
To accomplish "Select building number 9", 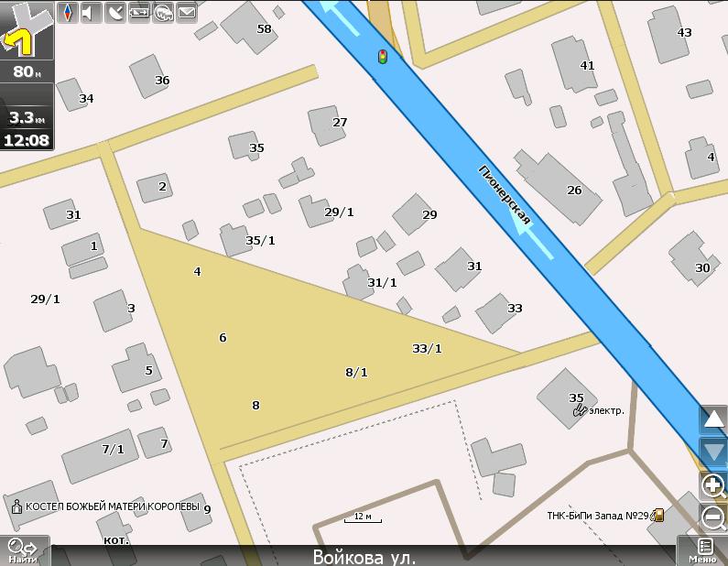I will click(x=207, y=510).
